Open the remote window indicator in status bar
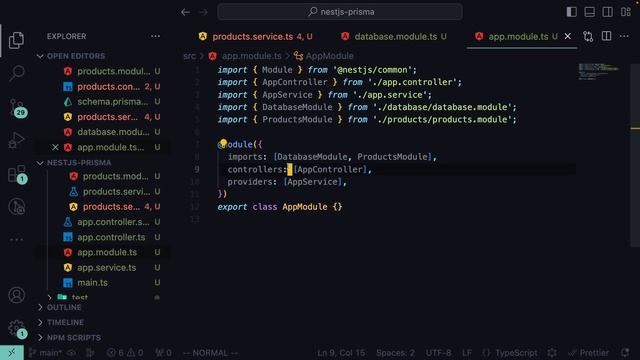The image size is (640, 360). 12,353
